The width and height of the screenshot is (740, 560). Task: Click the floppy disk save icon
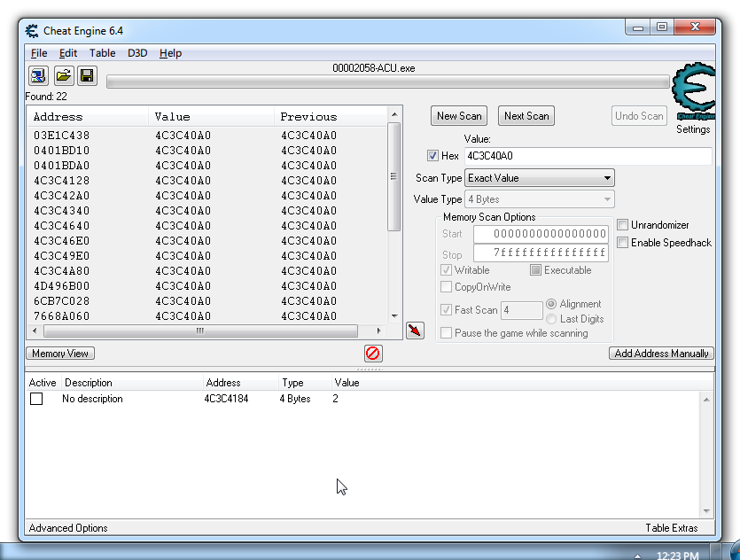(86, 75)
